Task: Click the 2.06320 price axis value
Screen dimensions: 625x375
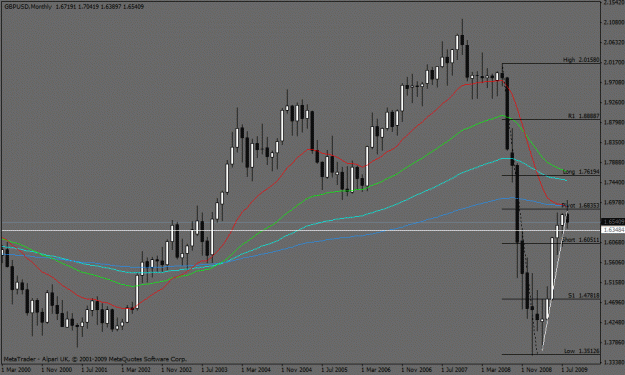Action: click(613, 42)
